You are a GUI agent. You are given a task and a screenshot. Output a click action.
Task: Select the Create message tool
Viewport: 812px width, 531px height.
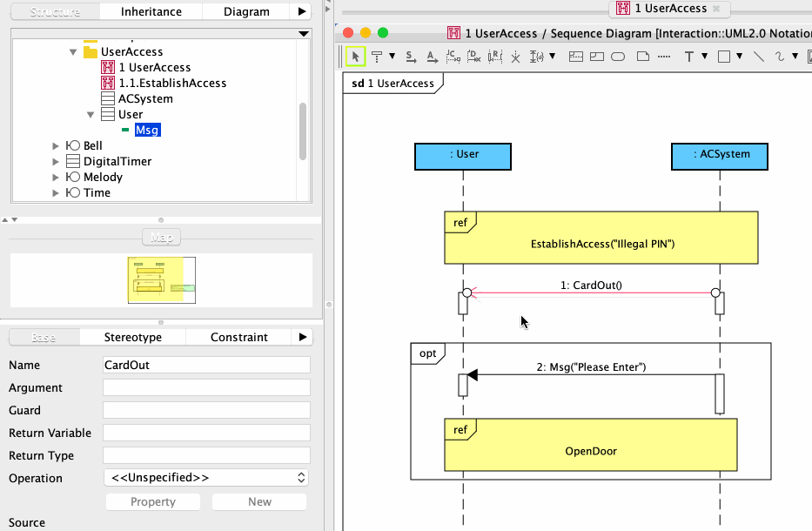pyautogui.click(x=453, y=57)
